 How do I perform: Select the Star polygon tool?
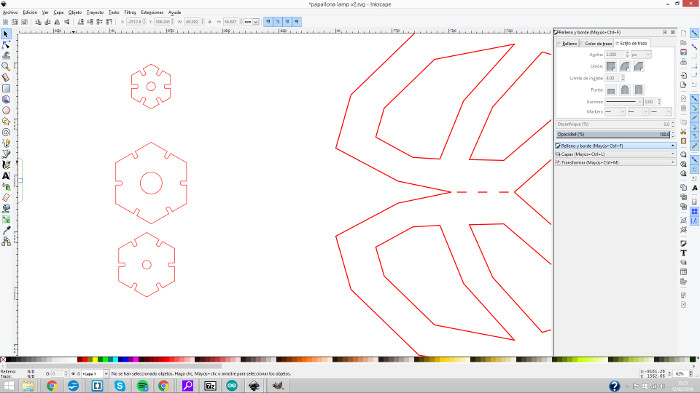pyautogui.click(x=6, y=121)
